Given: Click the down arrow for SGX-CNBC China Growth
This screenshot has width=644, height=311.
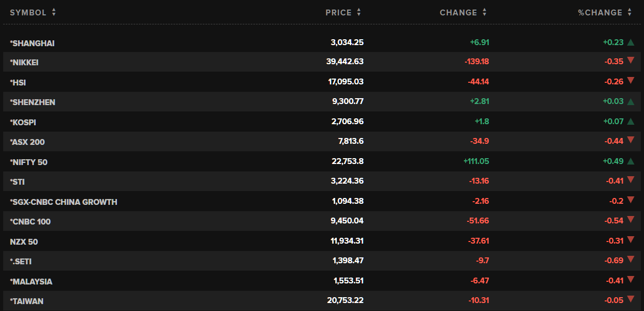Looking at the screenshot, I should (x=631, y=200).
